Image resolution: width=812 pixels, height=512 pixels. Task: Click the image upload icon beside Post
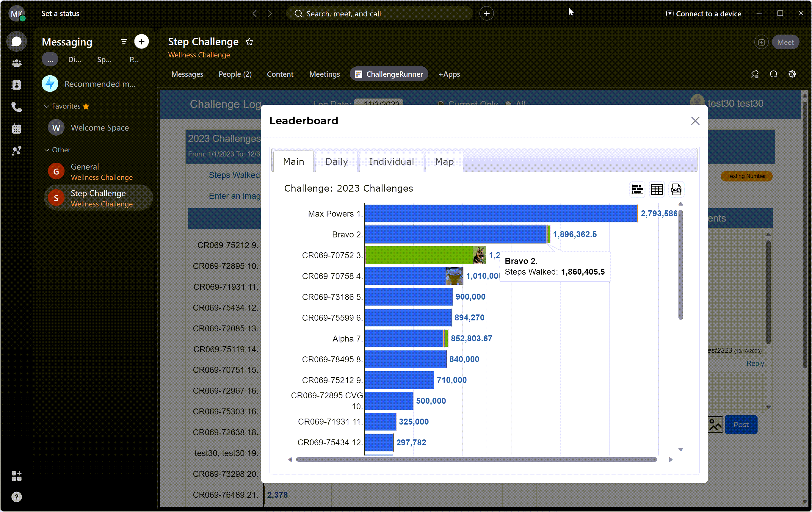tap(715, 425)
